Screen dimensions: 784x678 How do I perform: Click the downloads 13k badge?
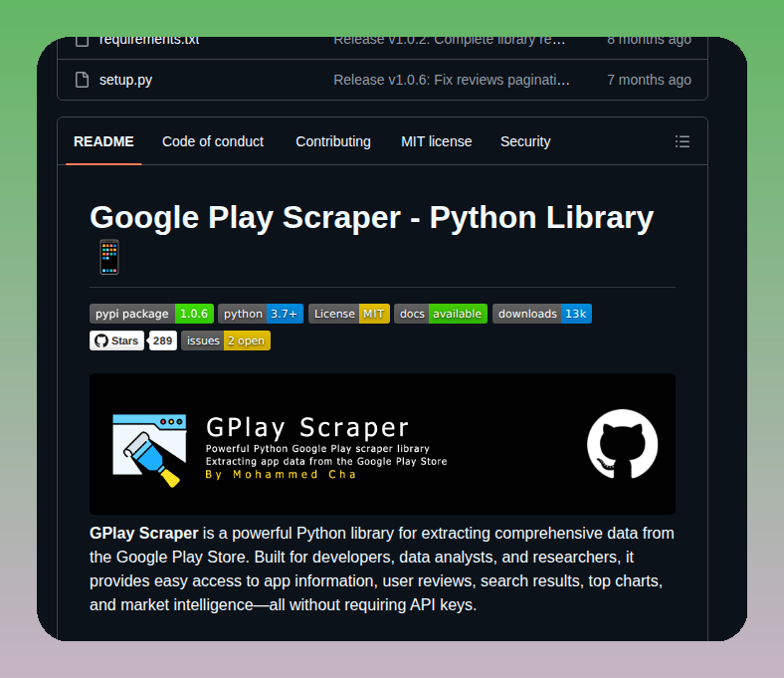coord(542,314)
